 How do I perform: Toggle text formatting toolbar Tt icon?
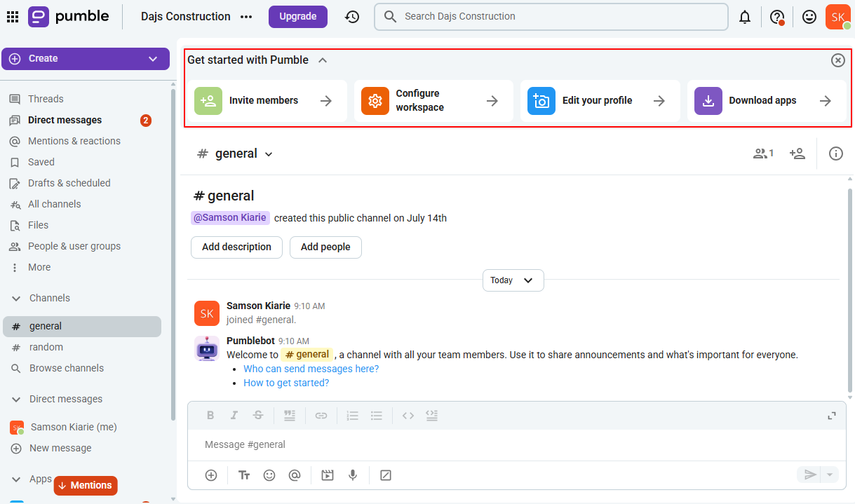[244, 475]
